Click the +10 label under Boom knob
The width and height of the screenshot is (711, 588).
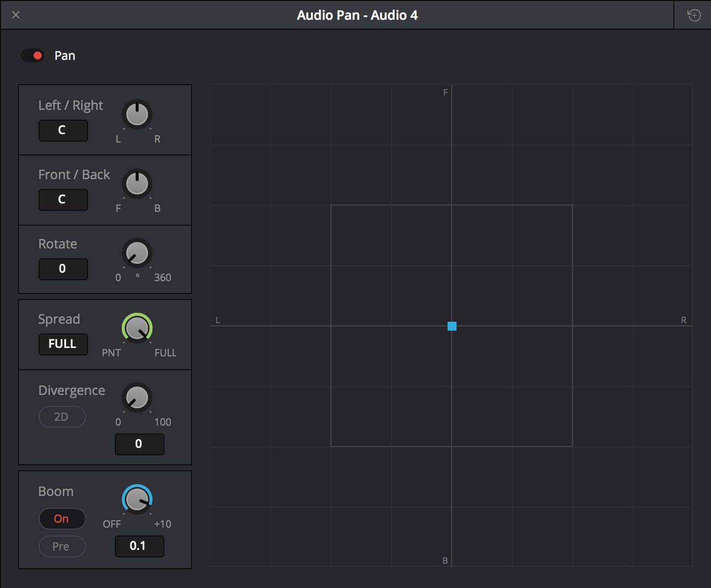click(x=162, y=524)
